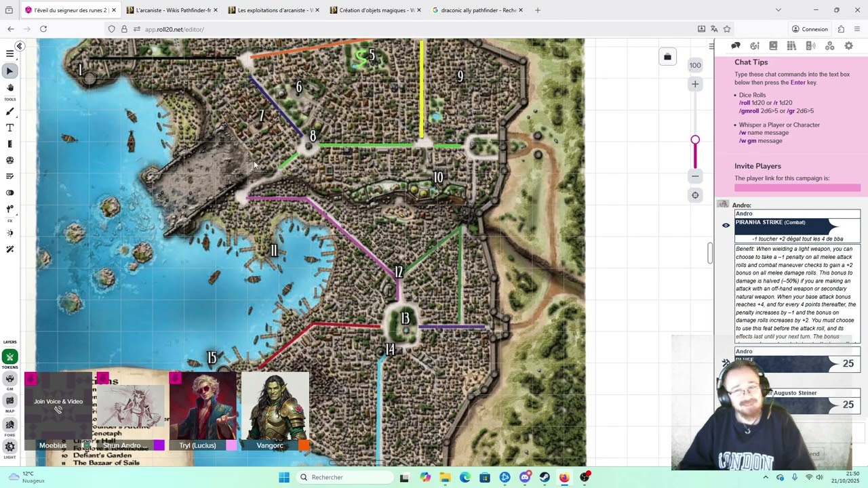
Task: Open the Compendium tab
Action: 791,45
